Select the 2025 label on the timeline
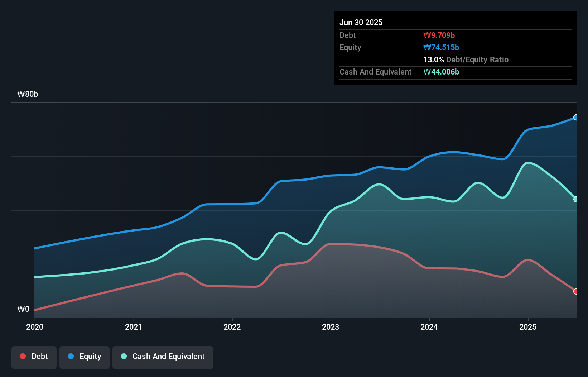 click(x=529, y=327)
